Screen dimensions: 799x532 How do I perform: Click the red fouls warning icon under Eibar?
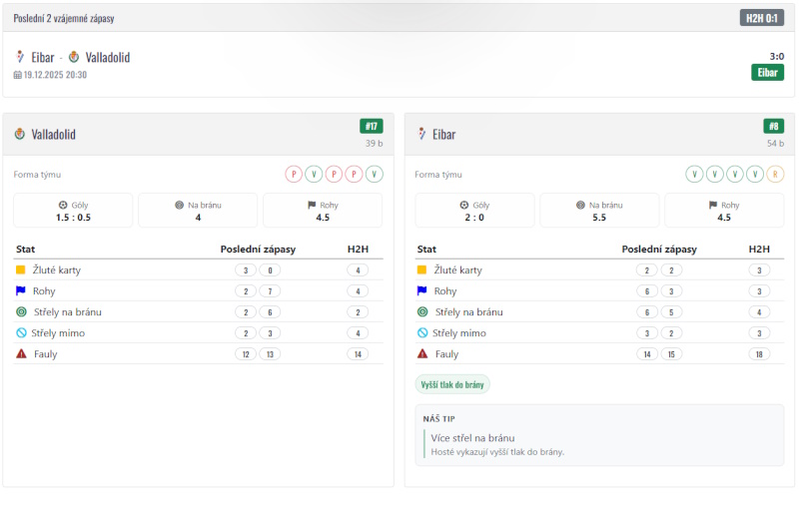pyautogui.click(x=421, y=354)
